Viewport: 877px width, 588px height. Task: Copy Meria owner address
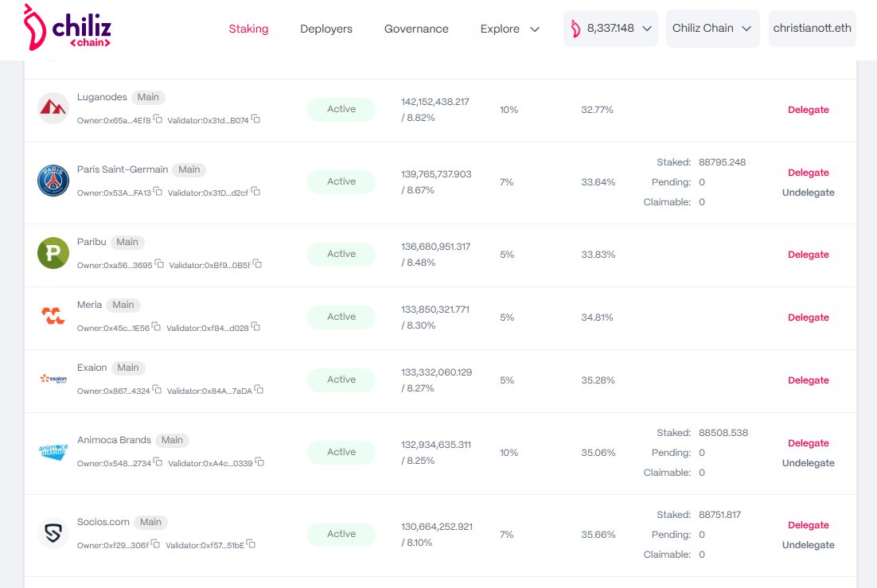(x=156, y=327)
